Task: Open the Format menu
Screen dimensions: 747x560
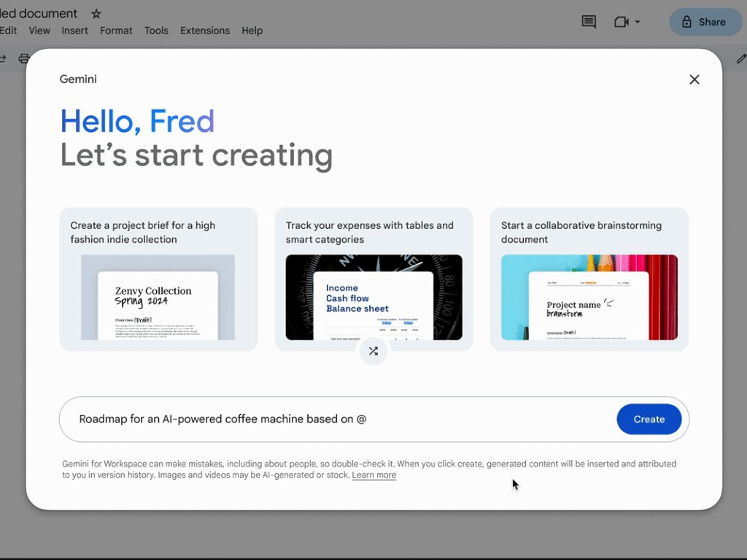Action: pyautogui.click(x=116, y=31)
